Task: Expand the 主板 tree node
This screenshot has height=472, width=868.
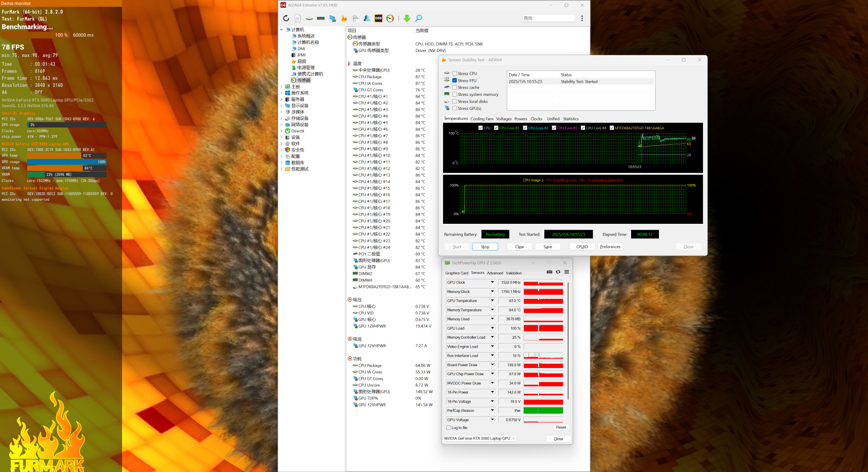Action: (281, 87)
